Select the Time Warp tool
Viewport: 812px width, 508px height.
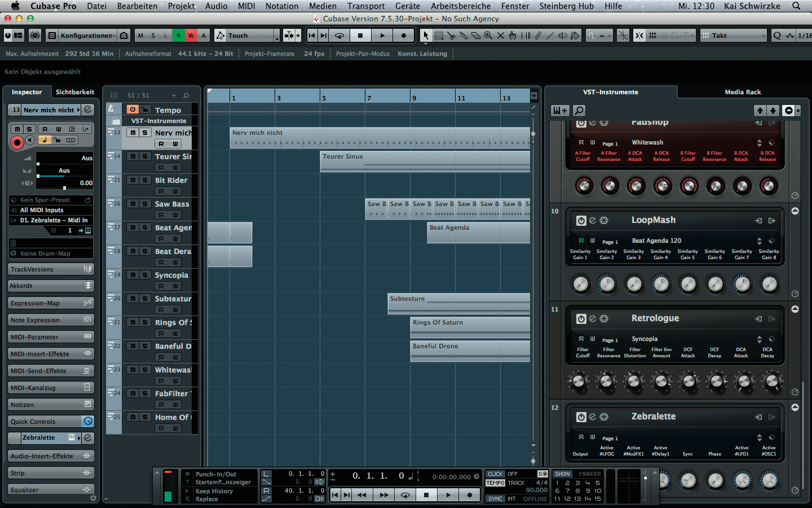pos(526,36)
